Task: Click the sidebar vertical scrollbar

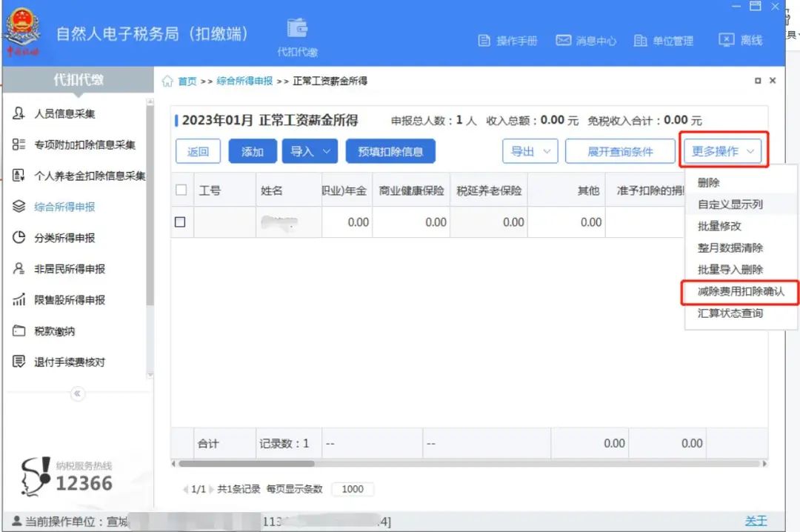Action: click(150, 205)
